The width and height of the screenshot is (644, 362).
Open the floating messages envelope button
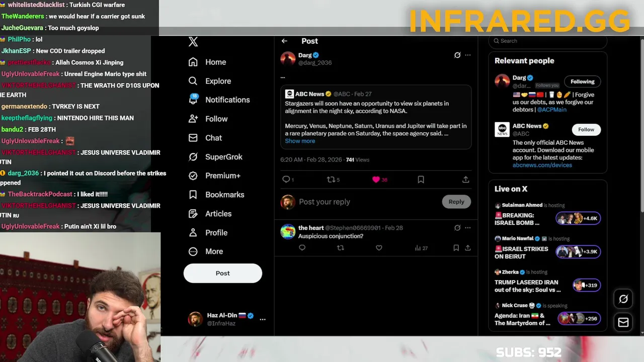[623, 323]
